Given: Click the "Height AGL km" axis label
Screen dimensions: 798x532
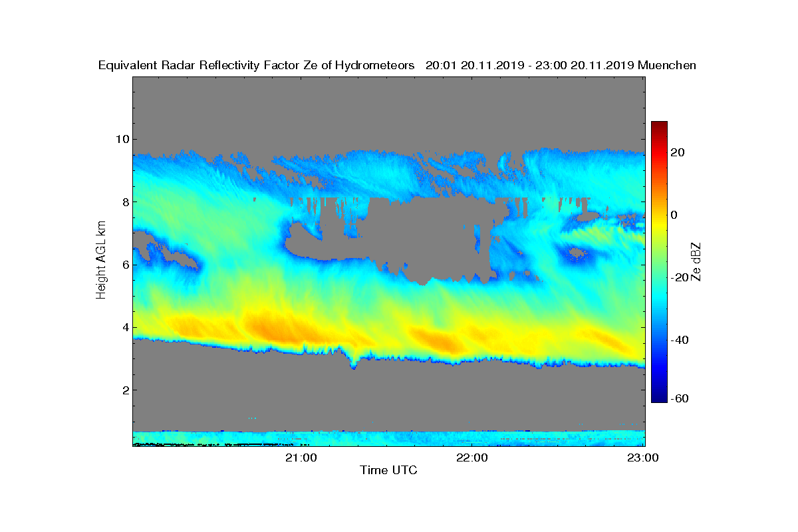Looking at the screenshot, I should [x=101, y=261].
